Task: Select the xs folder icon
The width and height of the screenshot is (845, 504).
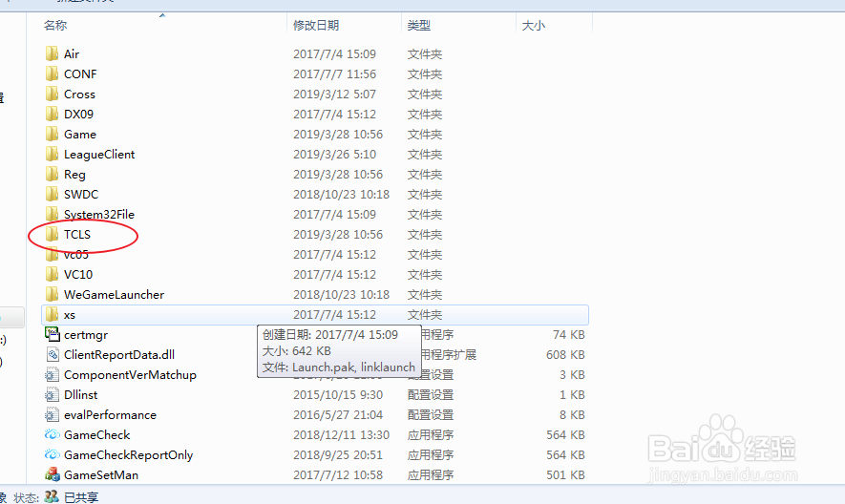Action: [52, 314]
